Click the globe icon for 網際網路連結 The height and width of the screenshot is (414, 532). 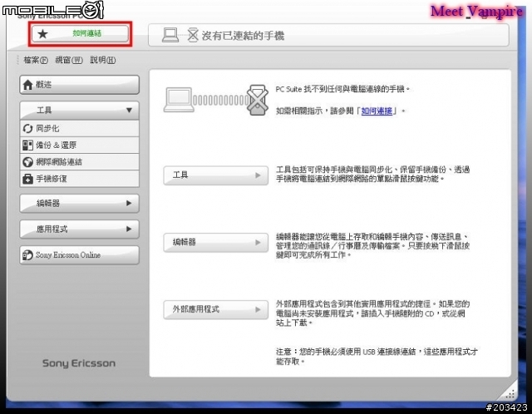(27, 162)
